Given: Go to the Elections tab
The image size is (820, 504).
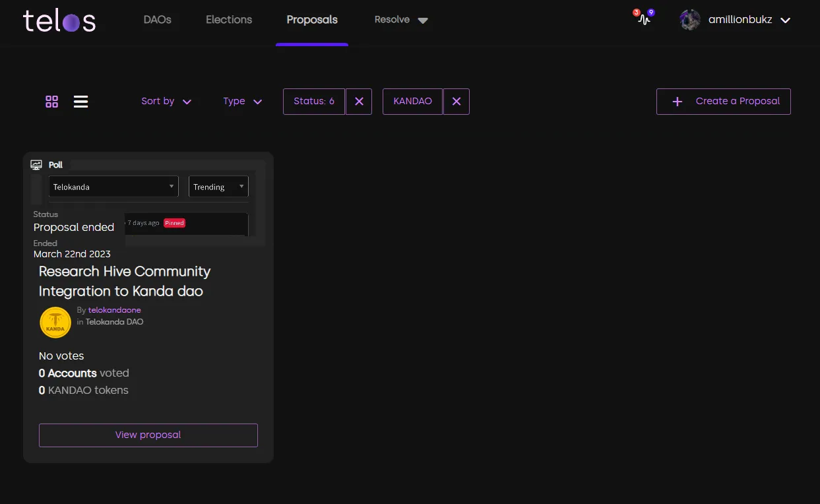Looking at the screenshot, I should click(x=229, y=20).
